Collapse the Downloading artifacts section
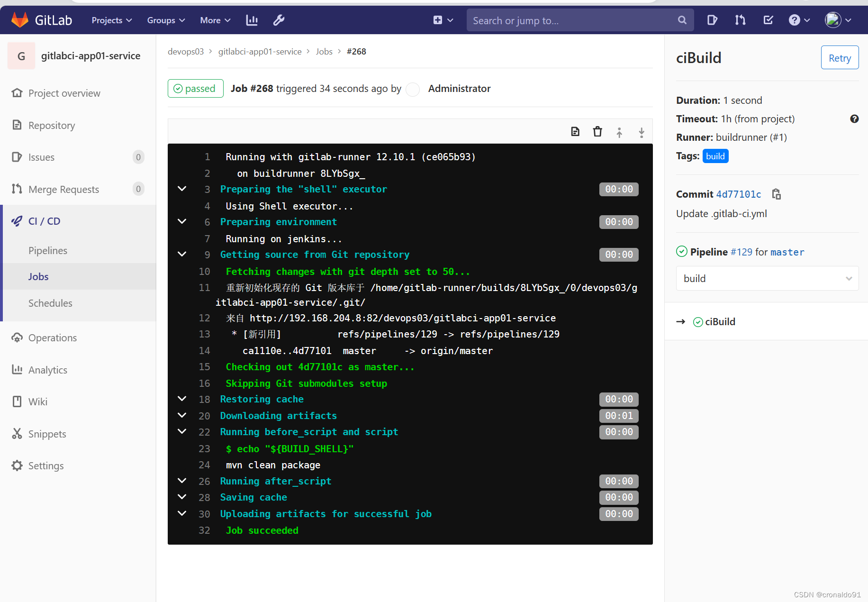 [182, 415]
